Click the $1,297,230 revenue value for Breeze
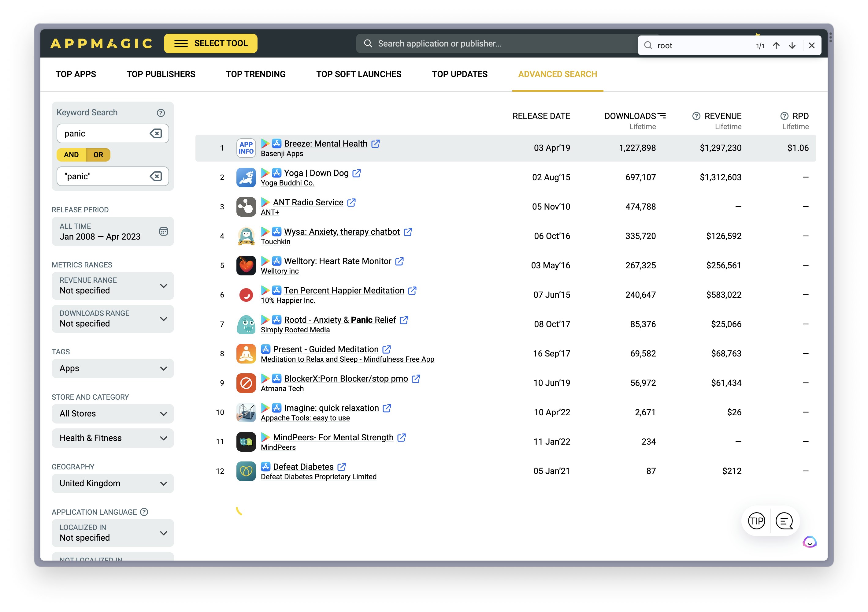The height and width of the screenshot is (612, 868). [x=721, y=148]
